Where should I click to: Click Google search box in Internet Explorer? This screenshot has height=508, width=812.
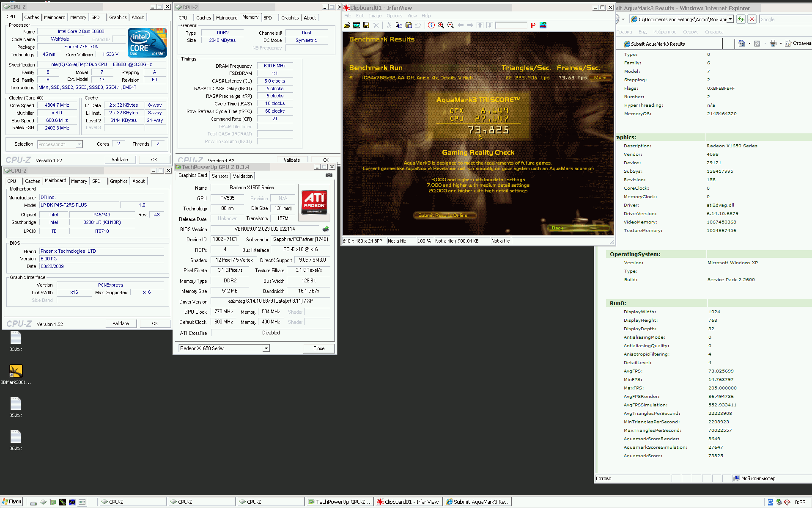point(785,19)
